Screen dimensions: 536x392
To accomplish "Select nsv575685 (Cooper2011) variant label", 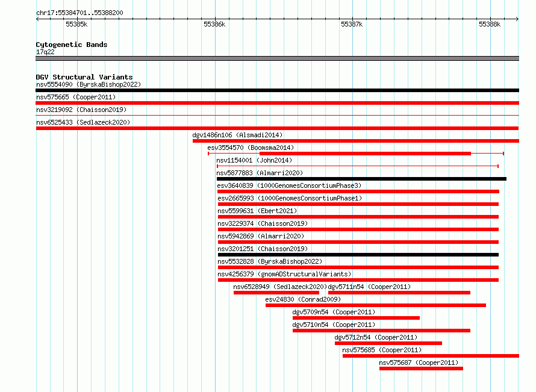I will (x=382, y=350).
